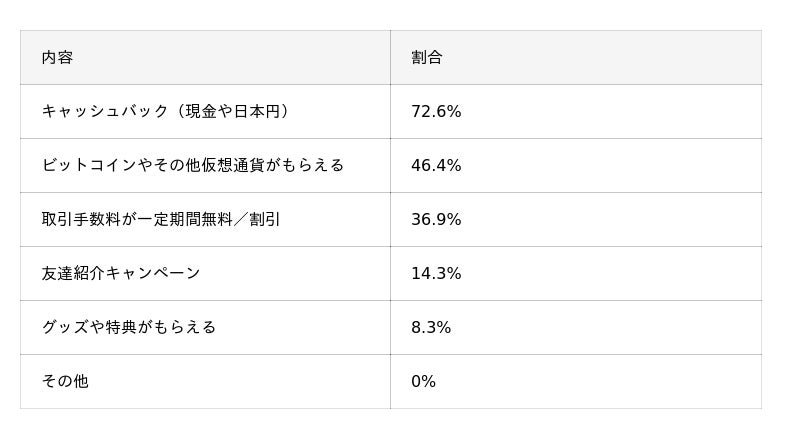Click the 内容 column header
Viewport: 800px width, 439px height.
pyautogui.click(x=57, y=58)
